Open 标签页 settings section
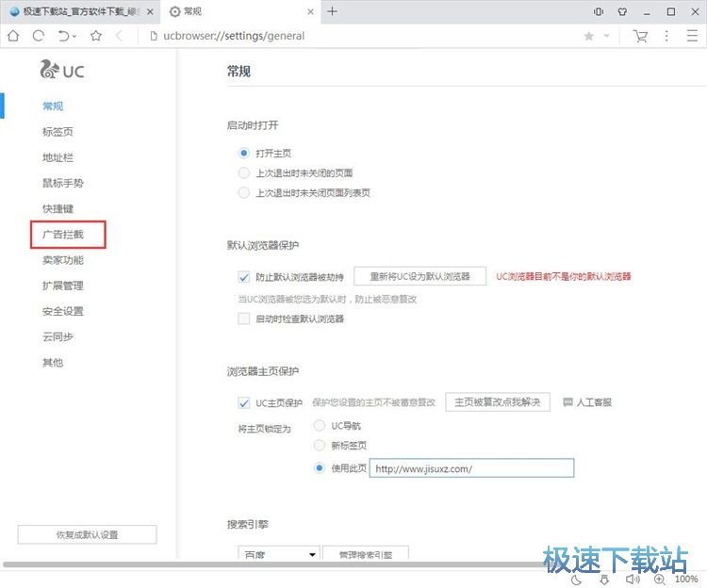Viewport: 707px width, 588px height. click(58, 132)
